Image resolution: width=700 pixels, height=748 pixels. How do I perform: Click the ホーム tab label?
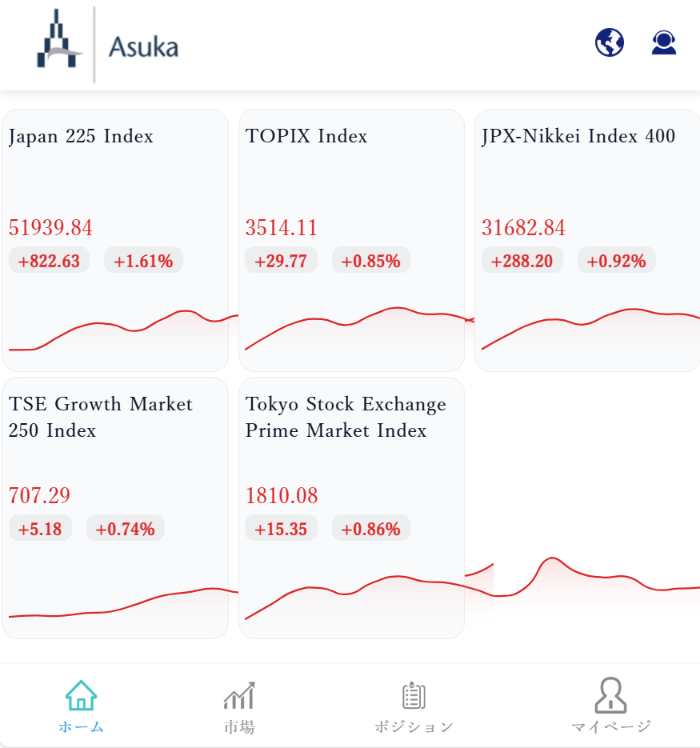(81, 726)
